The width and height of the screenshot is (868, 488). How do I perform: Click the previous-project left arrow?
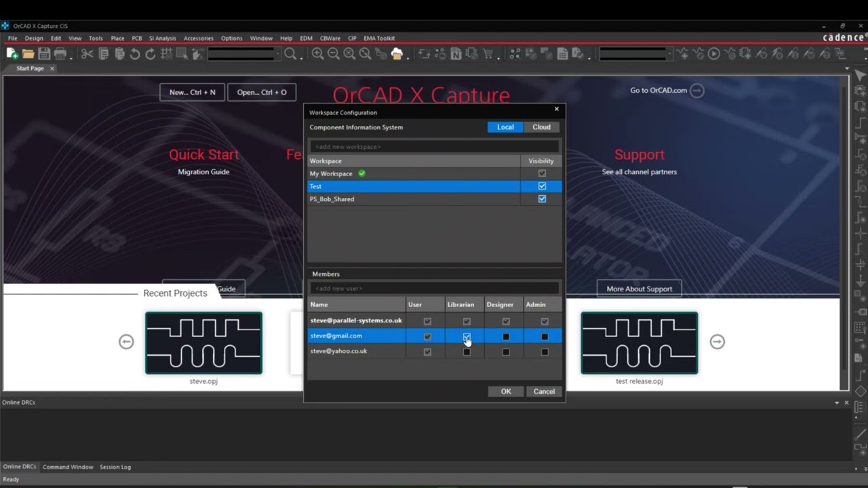click(126, 342)
